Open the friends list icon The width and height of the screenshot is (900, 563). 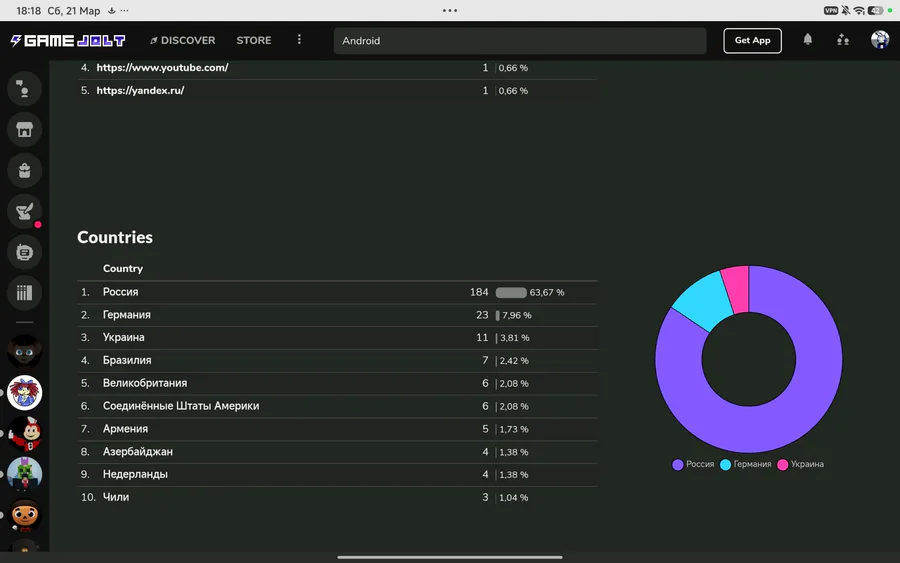[843, 40]
